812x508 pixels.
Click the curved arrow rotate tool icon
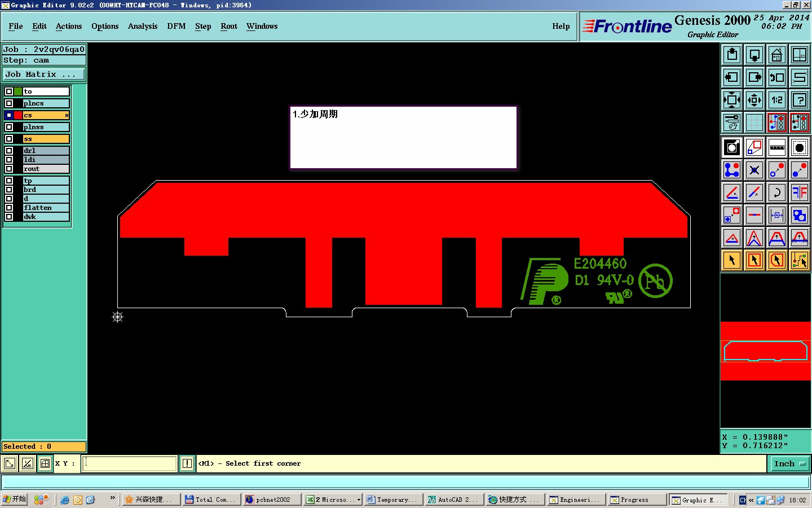[777, 192]
